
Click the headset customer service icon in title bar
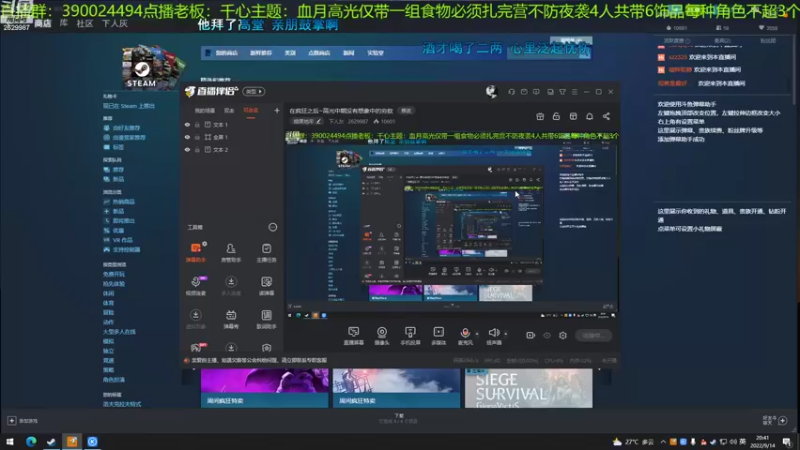pyautogui.click(x=511, y=92)
